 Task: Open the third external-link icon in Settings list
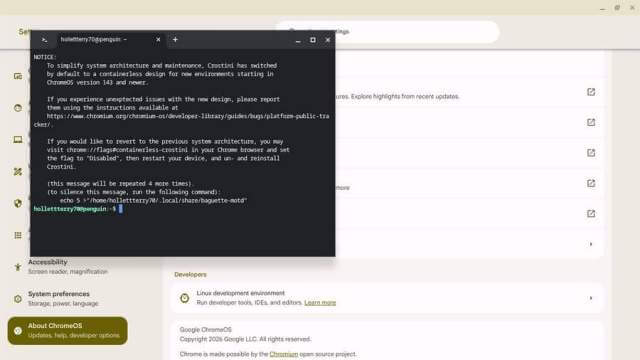coord(591,153)
